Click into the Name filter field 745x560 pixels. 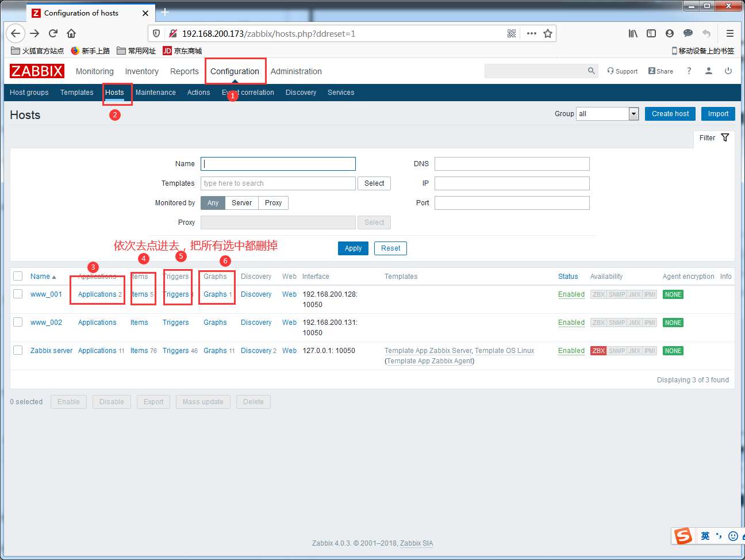point(278,164)
